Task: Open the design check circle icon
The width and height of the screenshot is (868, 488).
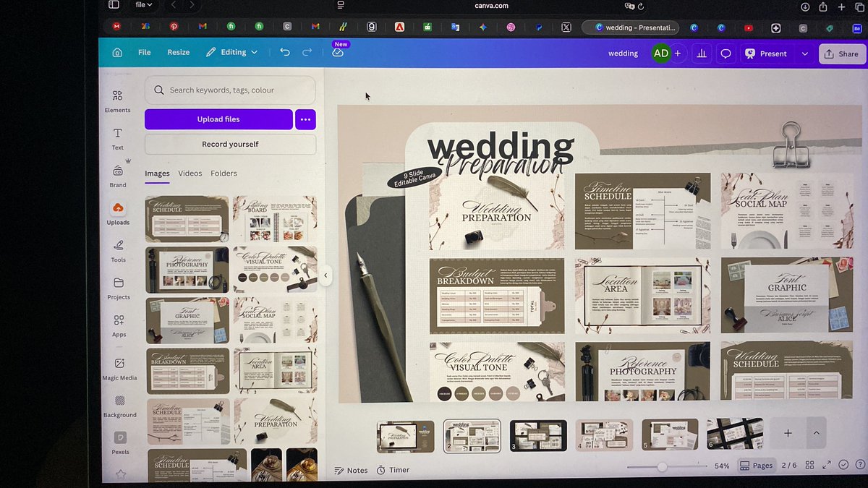Action: [843, 466]
